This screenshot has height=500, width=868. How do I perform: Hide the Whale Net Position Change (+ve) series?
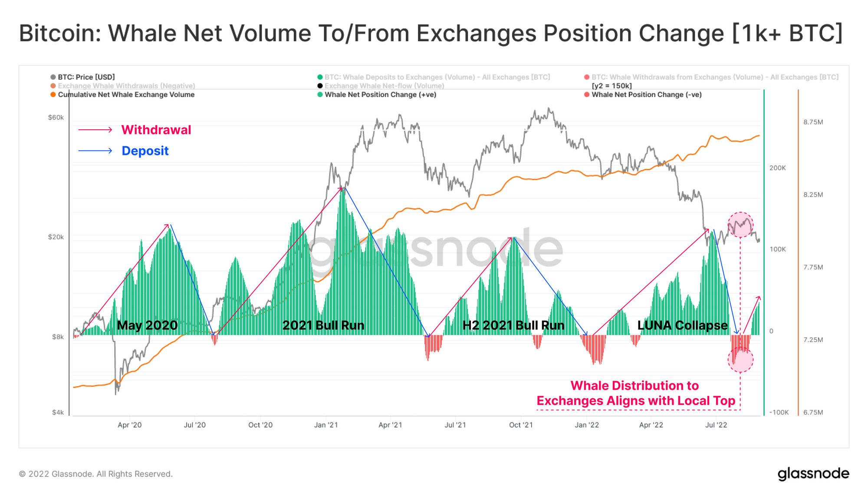point(380,95)
